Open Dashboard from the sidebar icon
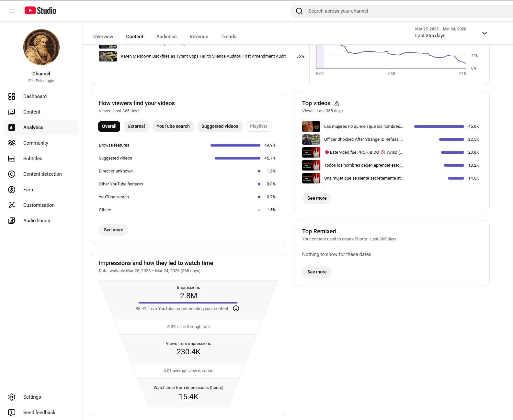 tap(12, 96)
